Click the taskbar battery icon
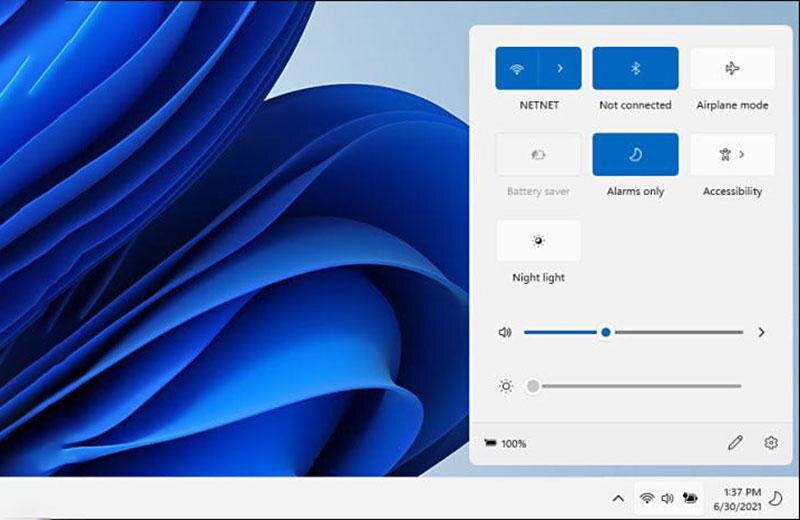The height and width of the screenshot is (520, 800). pos(690,498)
